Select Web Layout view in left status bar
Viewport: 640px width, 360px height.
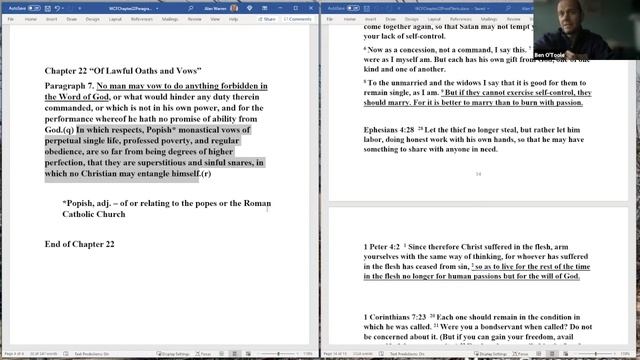tap(248, 354)
